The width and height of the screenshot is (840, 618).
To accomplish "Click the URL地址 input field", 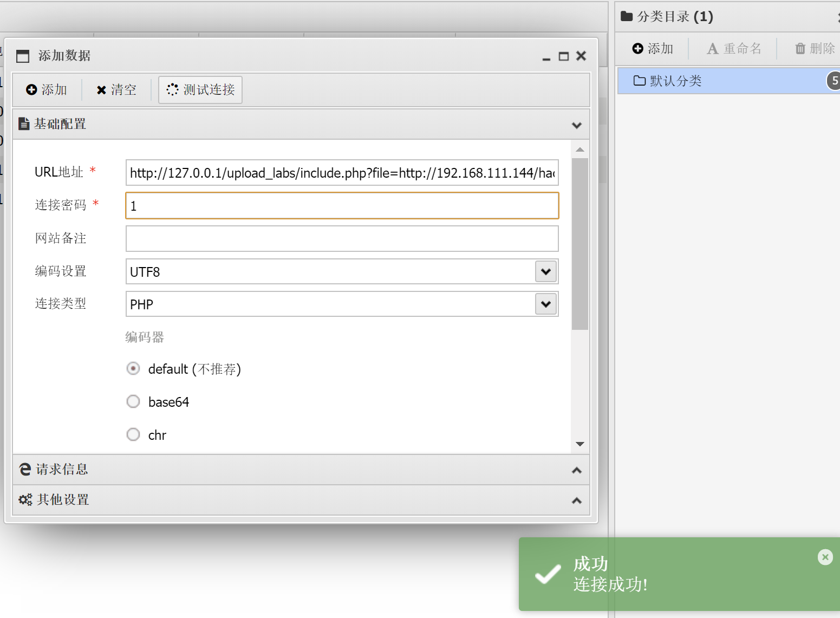I will (342, 173).
